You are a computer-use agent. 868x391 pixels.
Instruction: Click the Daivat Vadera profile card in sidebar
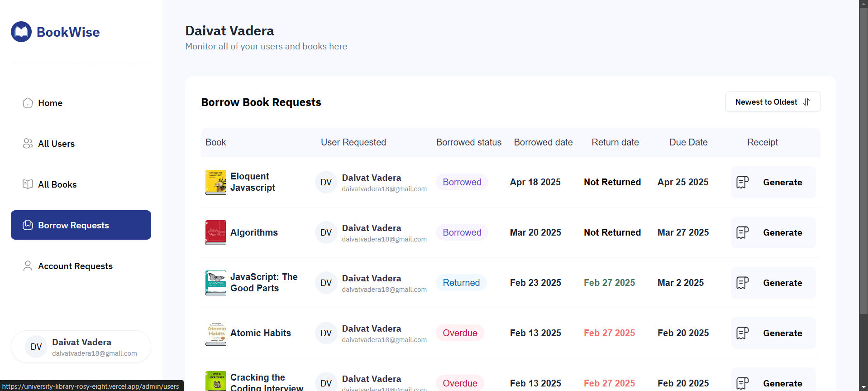[x=81, y=347]
